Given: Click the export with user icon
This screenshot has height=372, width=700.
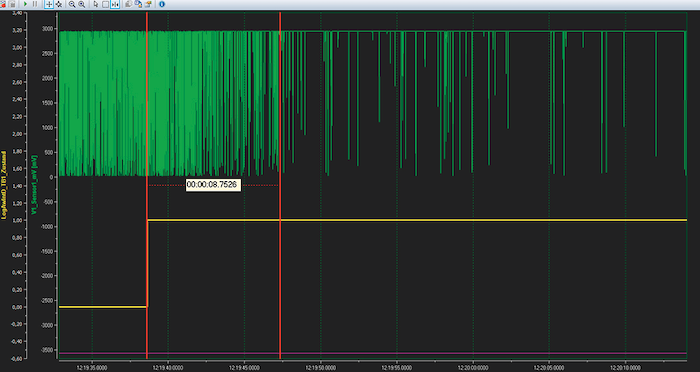Looking at the screenshot, I should pyautogui.click(x=138, y=4).
